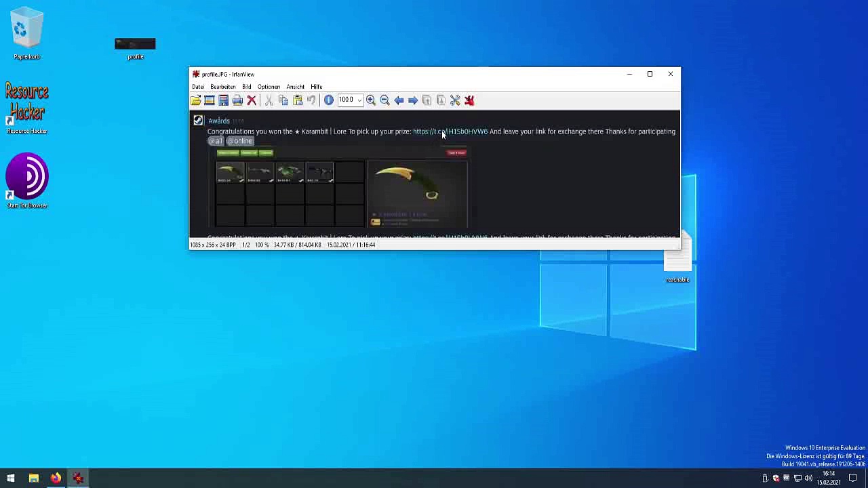Go to next image with right arrow

[x=412, y=100]
